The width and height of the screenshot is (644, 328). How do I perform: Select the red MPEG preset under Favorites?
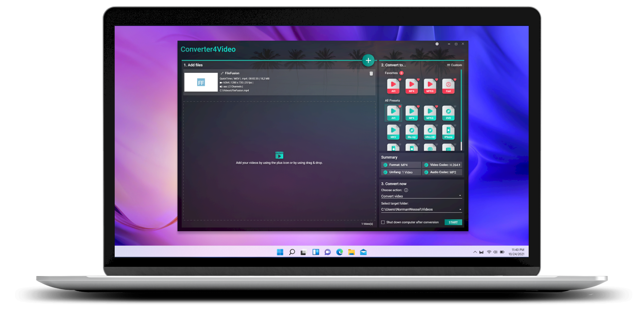[430, 86]
